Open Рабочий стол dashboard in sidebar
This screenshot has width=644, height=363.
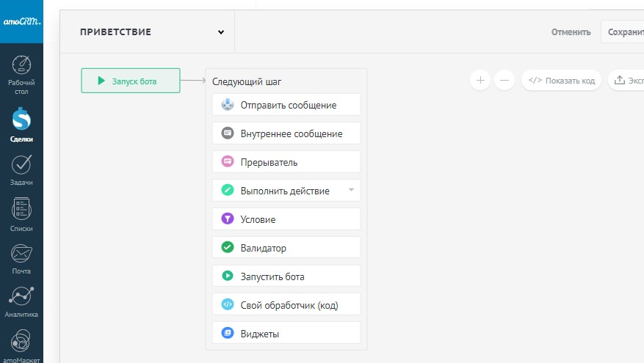21,74
